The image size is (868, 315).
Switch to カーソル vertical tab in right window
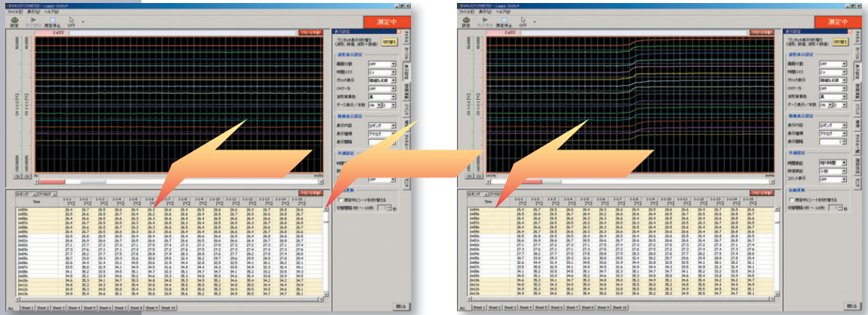(x=857, y=55)
